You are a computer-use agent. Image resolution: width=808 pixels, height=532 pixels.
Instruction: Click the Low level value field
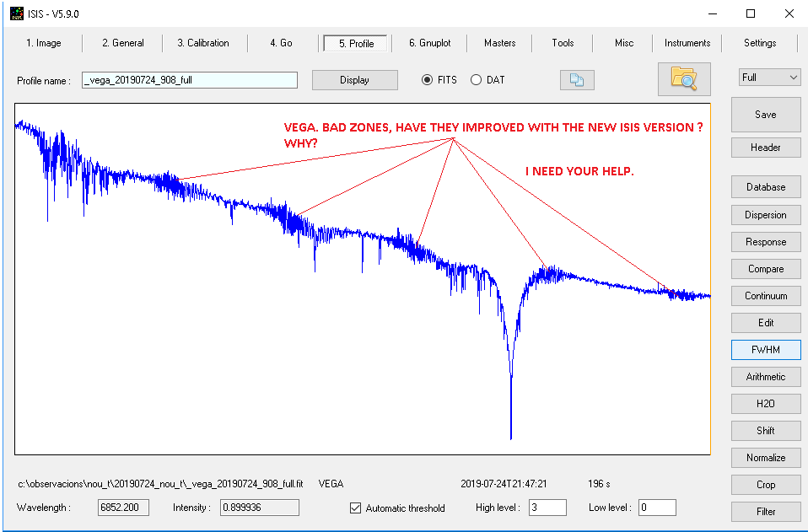tap(656, 508)
